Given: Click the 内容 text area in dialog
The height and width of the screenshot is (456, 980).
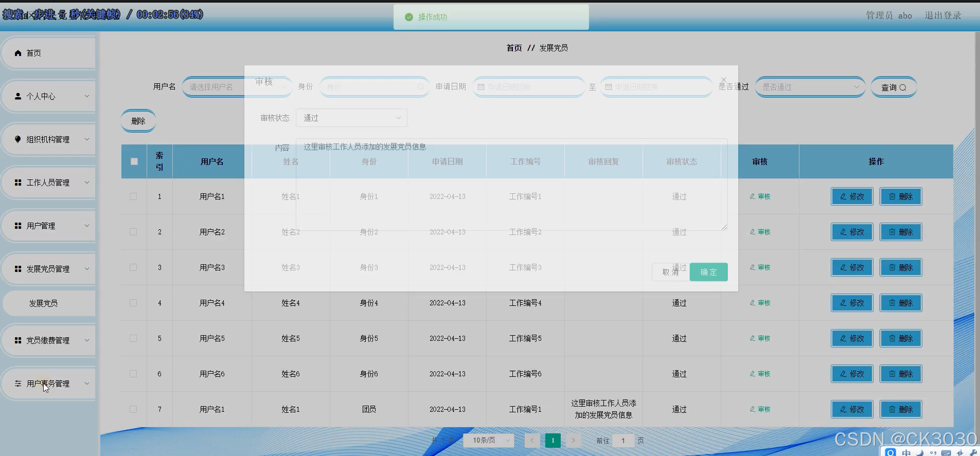Looking at the screenshot, I should 512,184.
